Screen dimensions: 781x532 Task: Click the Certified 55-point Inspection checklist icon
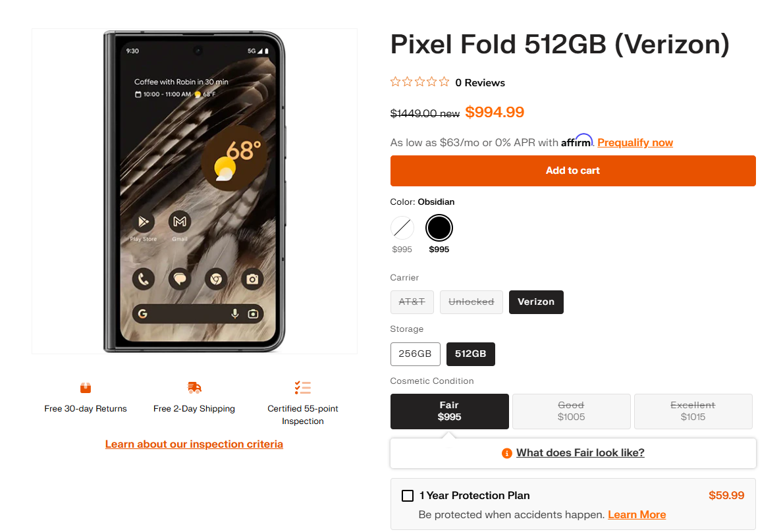[303, 387]
